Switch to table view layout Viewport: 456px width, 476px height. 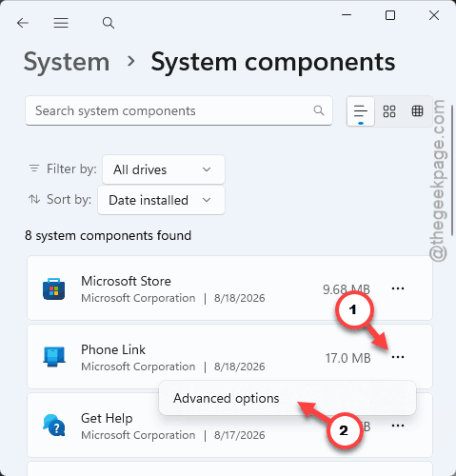point(417,111)
